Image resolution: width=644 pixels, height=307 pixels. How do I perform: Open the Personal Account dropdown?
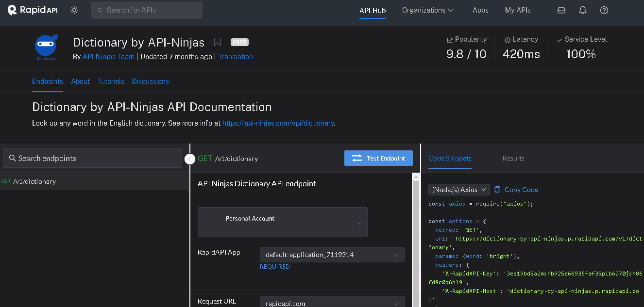pos(283,222)
